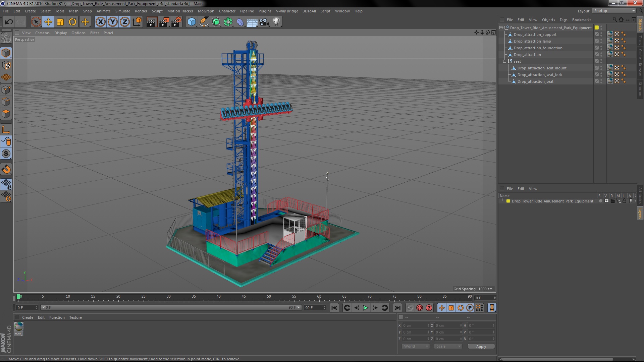The height and width of the screenshot is (362, 644).
Task: Add a Cube primitive object
Action: click(192, 22)
